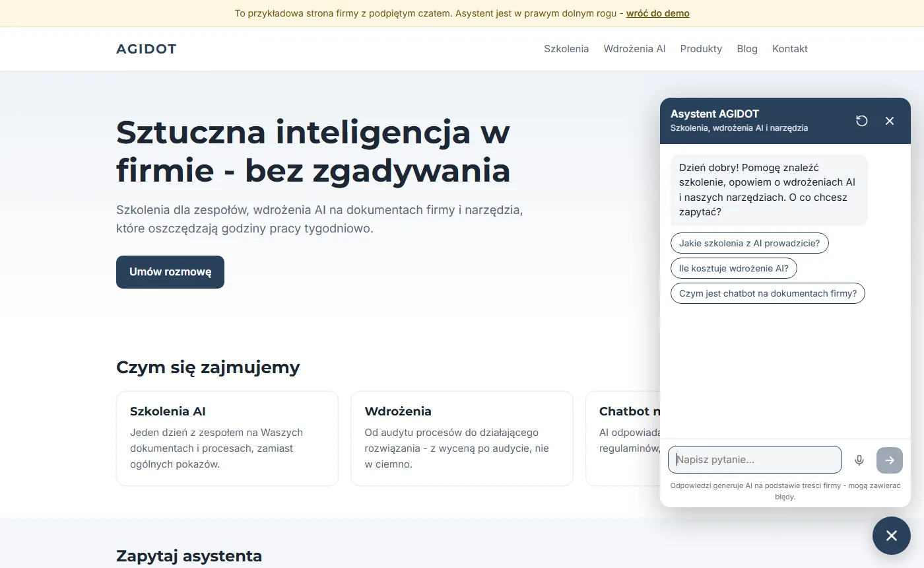Select the 'Wdrożenia' card
Image resolution: width=924 pixels, height=568 pixels.
(x=462, y=439)
